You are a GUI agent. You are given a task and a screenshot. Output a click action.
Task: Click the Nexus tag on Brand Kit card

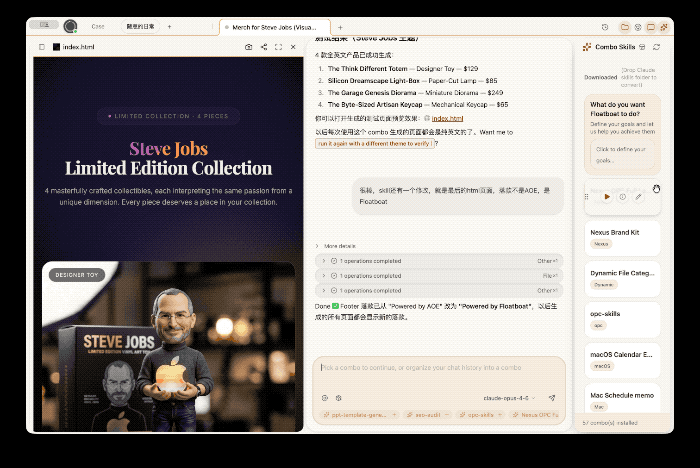[x=601, y=244]
